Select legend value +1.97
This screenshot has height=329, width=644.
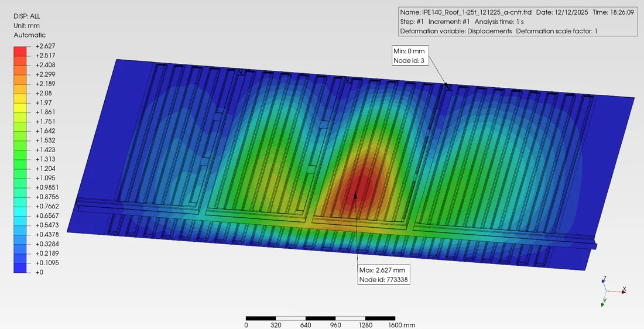point(43,102)
